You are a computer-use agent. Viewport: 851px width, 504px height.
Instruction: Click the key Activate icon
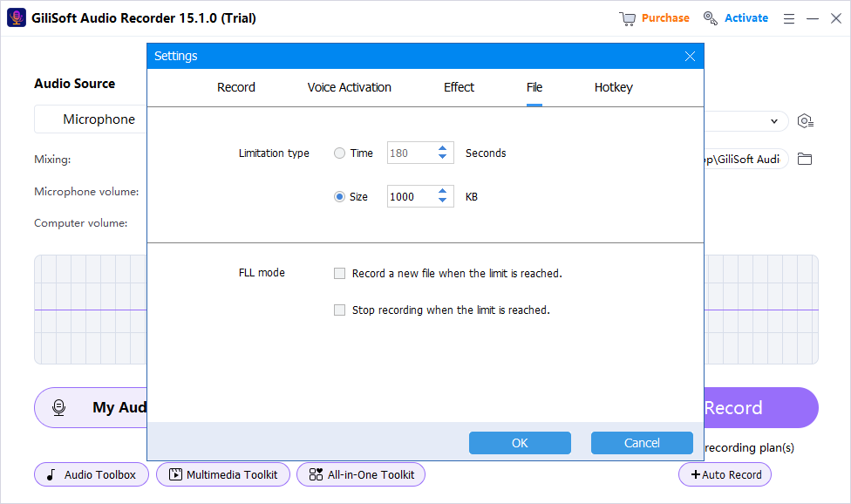[710, 18]
